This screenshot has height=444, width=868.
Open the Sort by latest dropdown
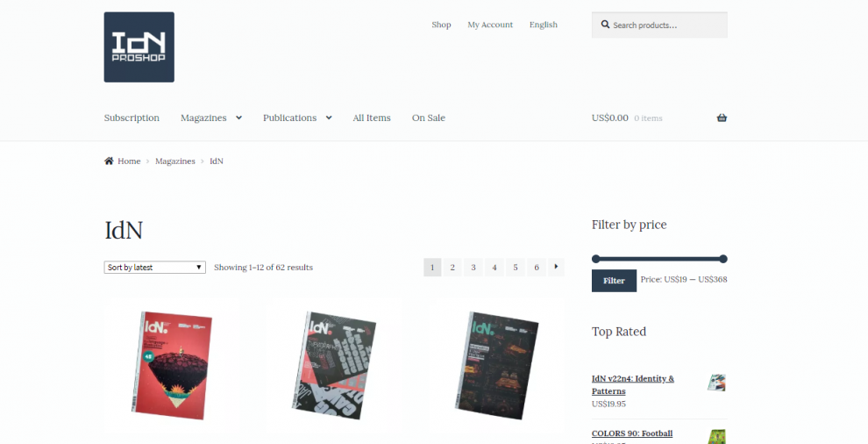tap(155, 267)
